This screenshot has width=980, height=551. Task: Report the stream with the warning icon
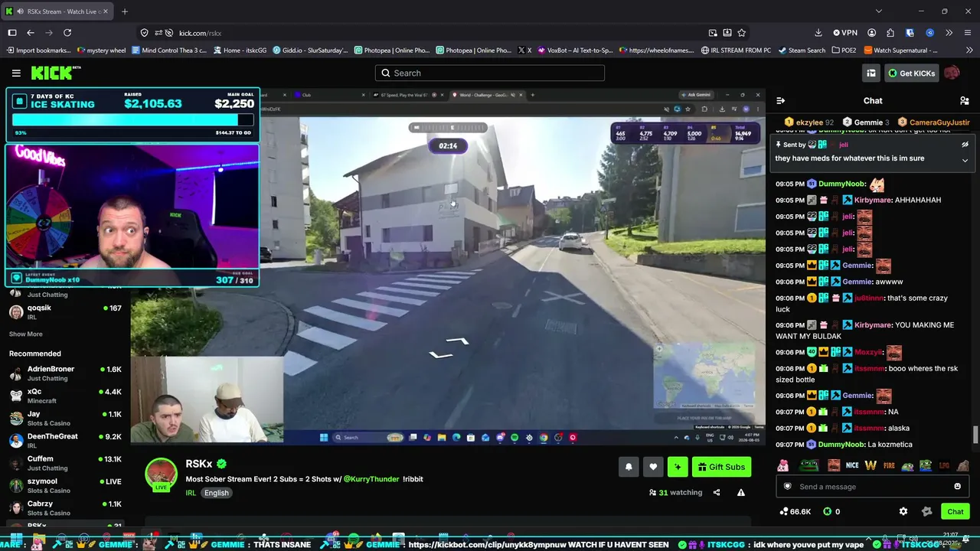coord(741,493)
